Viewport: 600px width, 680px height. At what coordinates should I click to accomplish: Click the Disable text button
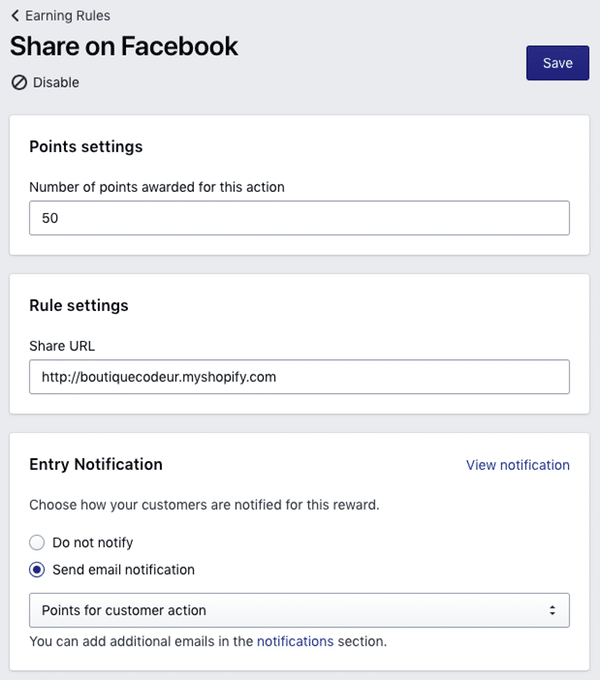point(56,83)
